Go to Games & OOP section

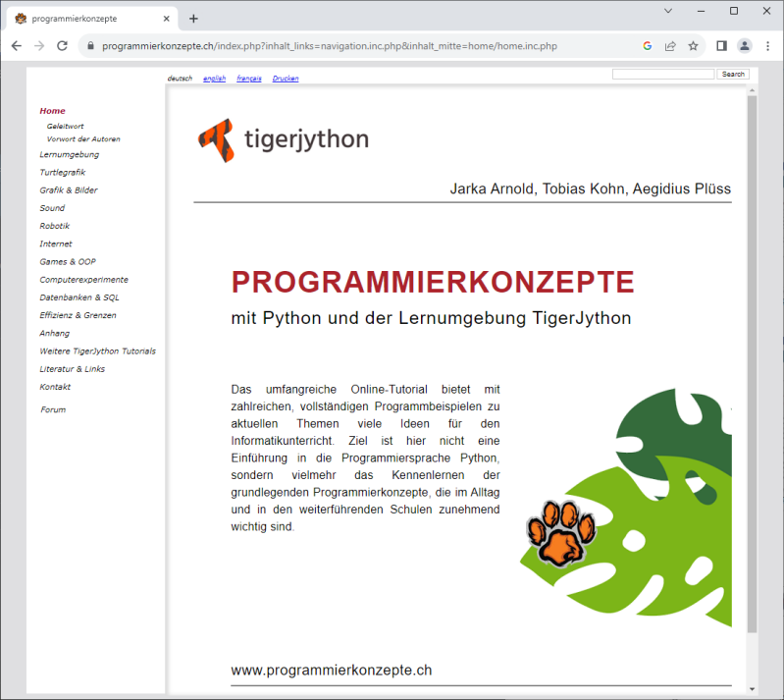pos(68,262)
